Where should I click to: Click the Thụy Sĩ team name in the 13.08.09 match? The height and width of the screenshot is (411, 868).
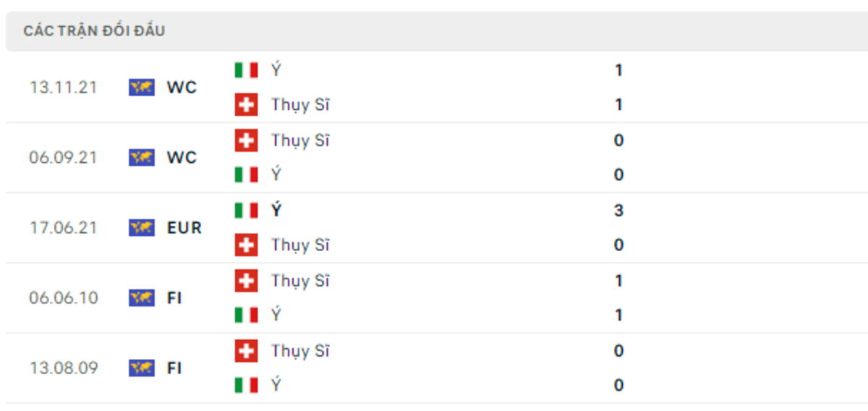click(300, 352)
